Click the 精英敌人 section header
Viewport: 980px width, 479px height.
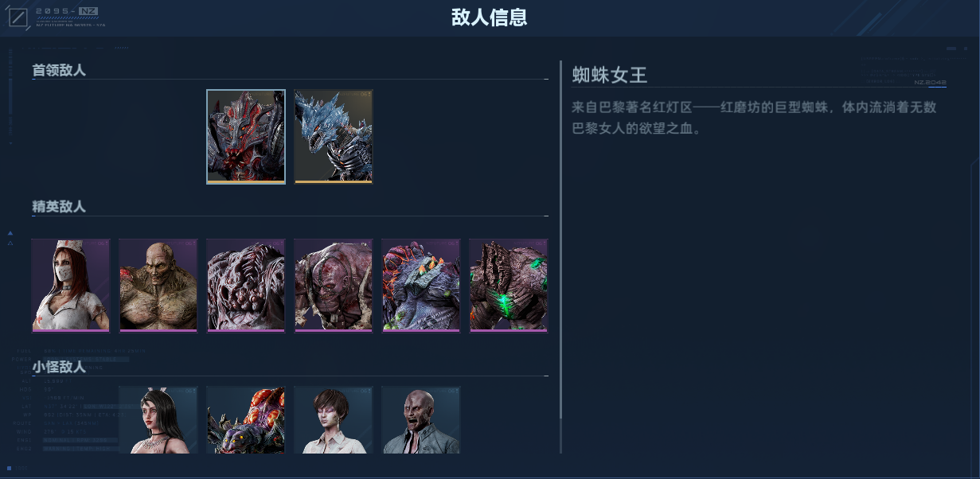pos(59,207)
